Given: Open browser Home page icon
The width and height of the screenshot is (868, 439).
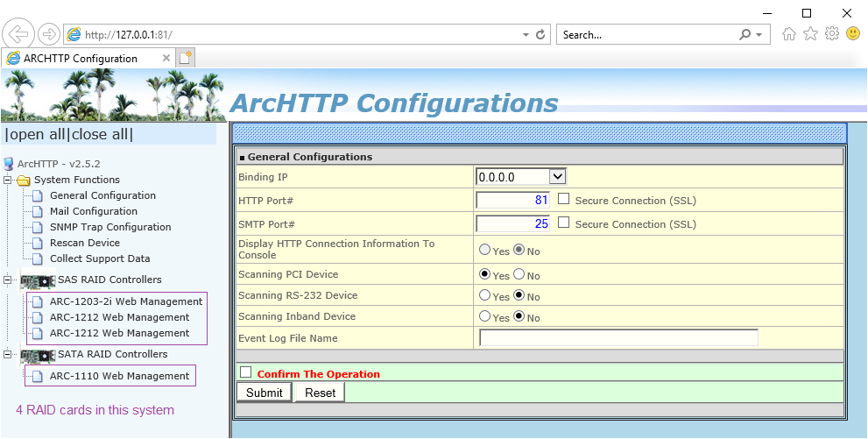Looking at the screenshot, I should coord(789,34).
